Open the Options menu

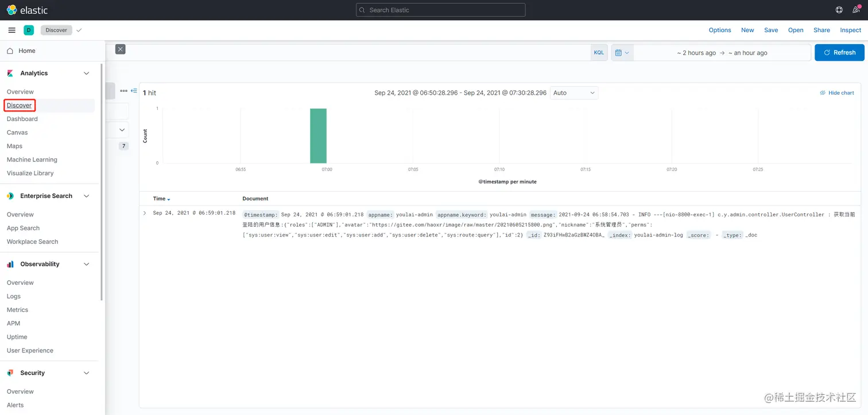(720, 30)
